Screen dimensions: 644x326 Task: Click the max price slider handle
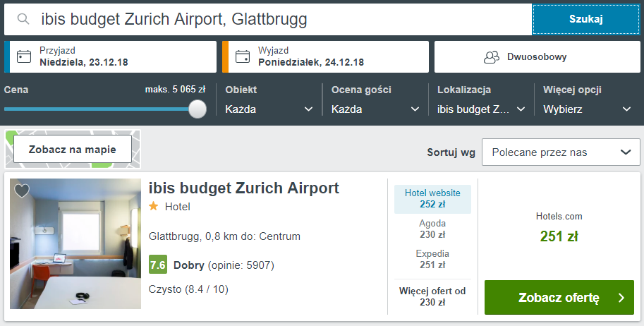click(198, 109)
